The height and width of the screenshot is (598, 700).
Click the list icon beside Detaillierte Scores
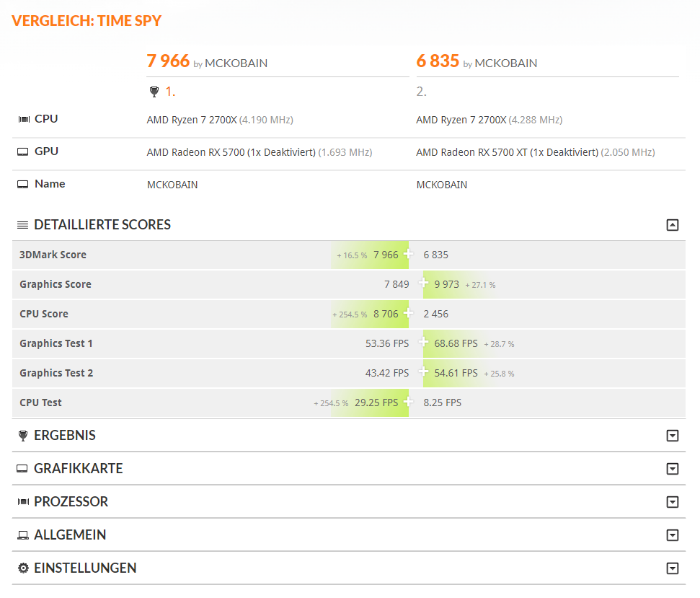23,224
